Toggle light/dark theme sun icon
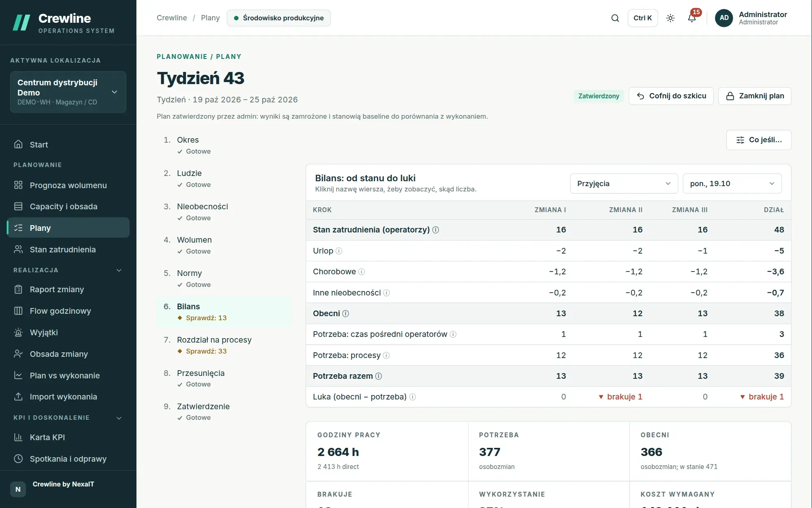 point(670,18)
